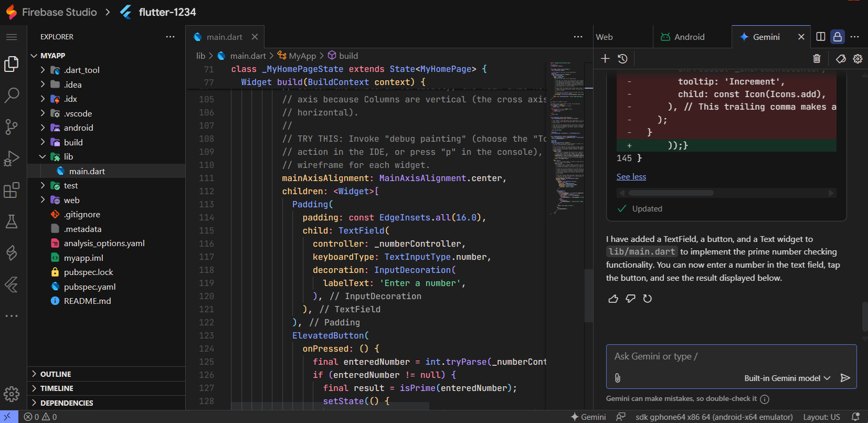Close the Gemini tab
Screen dimensions: 868x423
[x=801, y=37]
